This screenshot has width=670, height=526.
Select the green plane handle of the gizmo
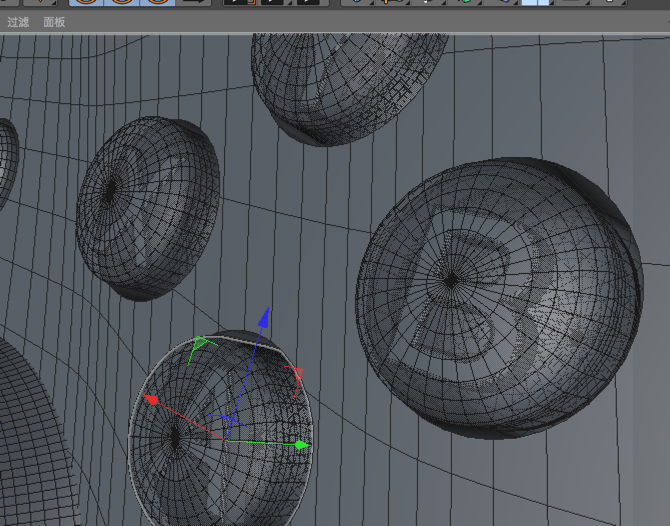(x=201, y=345)
